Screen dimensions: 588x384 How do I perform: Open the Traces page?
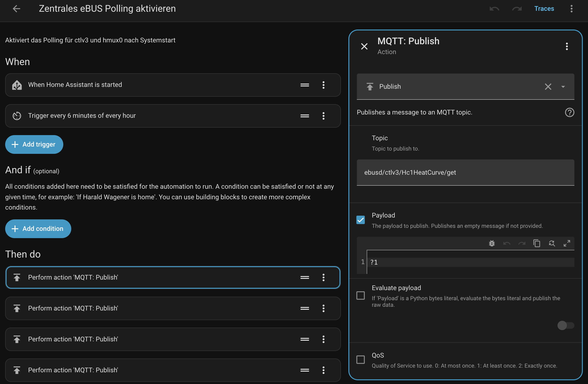pyautogui.click(x=544, y=9)
